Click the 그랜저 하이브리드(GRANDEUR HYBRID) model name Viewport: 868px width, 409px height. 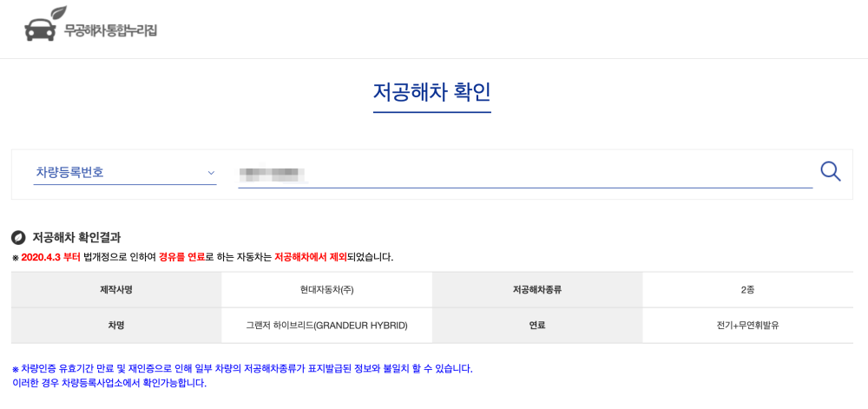pos(326,326)
